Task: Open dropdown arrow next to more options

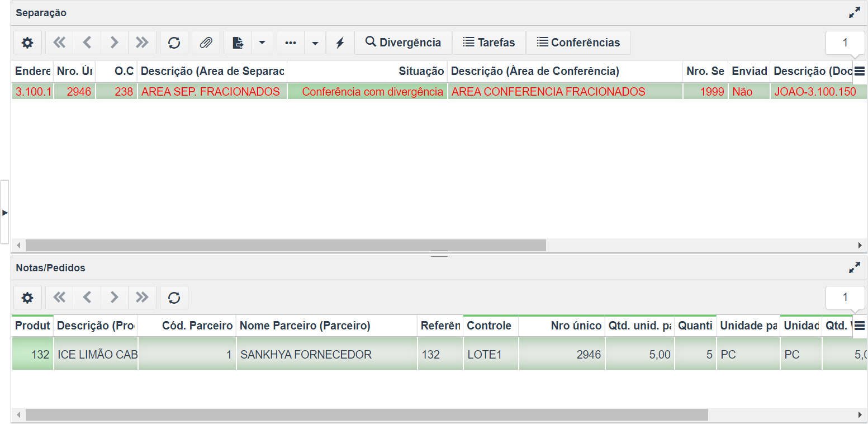Action: coord(315,43)
